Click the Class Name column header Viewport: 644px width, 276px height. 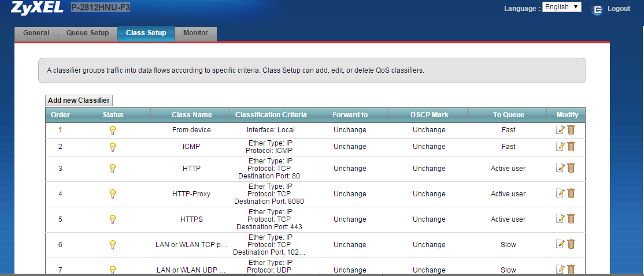point(191,115)
